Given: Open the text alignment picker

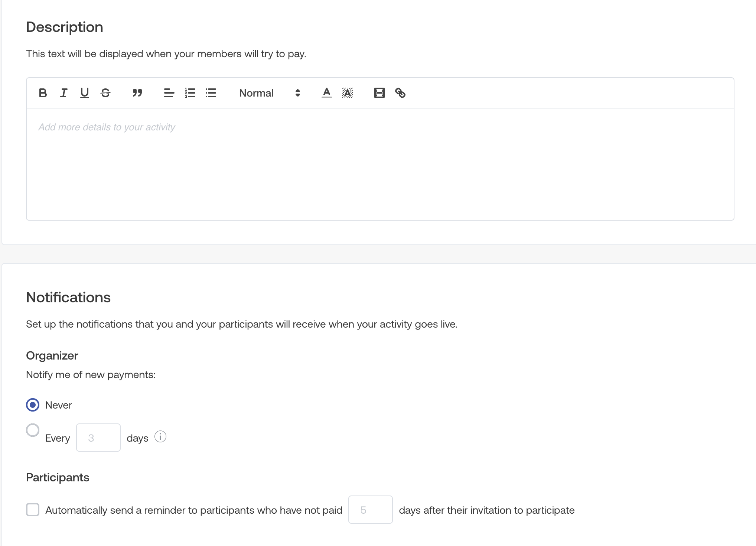Looking at the screenshot, I should tap(169, 93).
